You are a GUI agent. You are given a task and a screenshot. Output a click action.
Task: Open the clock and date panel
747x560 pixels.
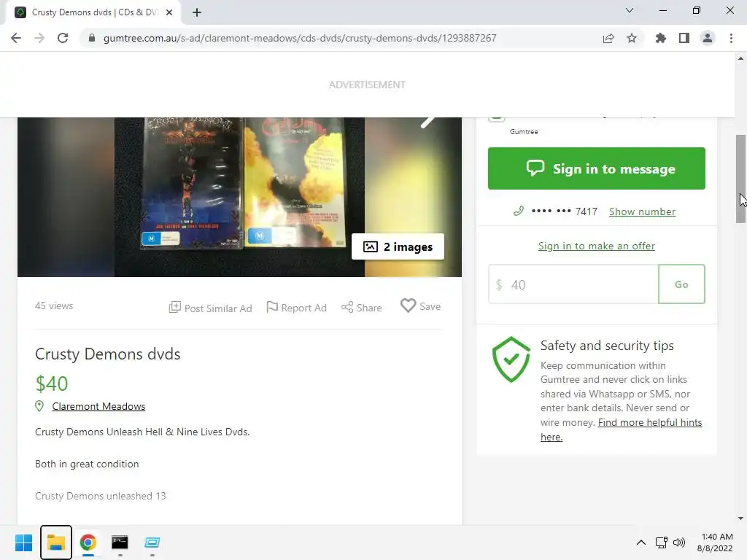715,542
